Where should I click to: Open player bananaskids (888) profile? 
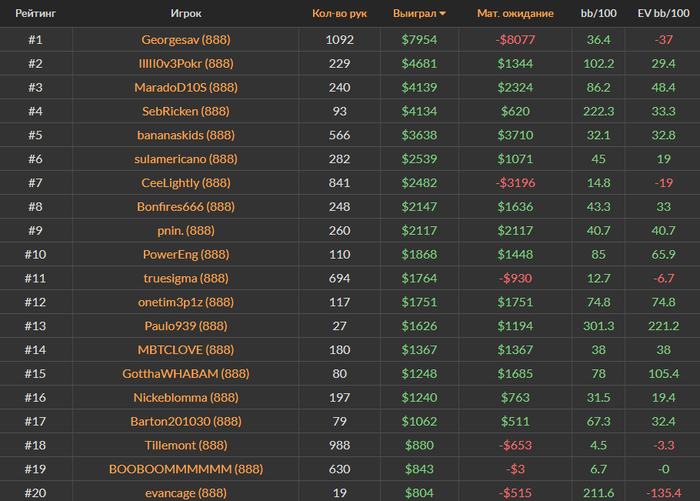tap(186, 135)
